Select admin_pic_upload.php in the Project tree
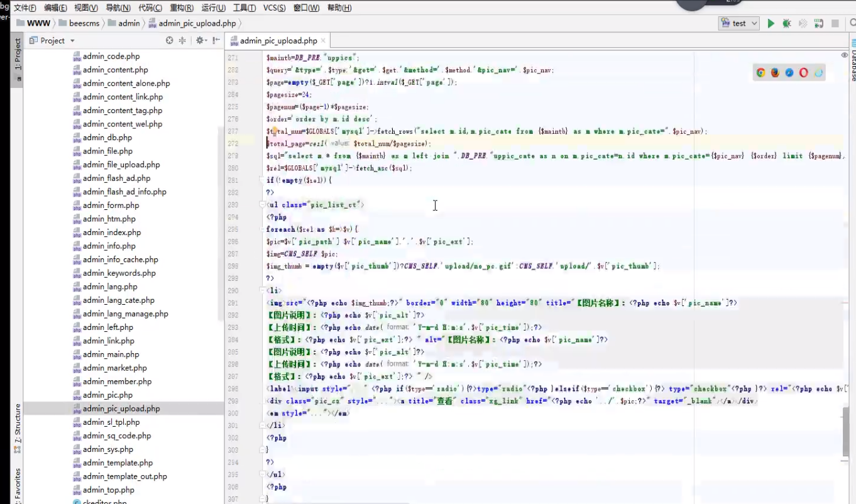Image resolution: width=856 pixels, height=504 pixels. click(121, 408)
